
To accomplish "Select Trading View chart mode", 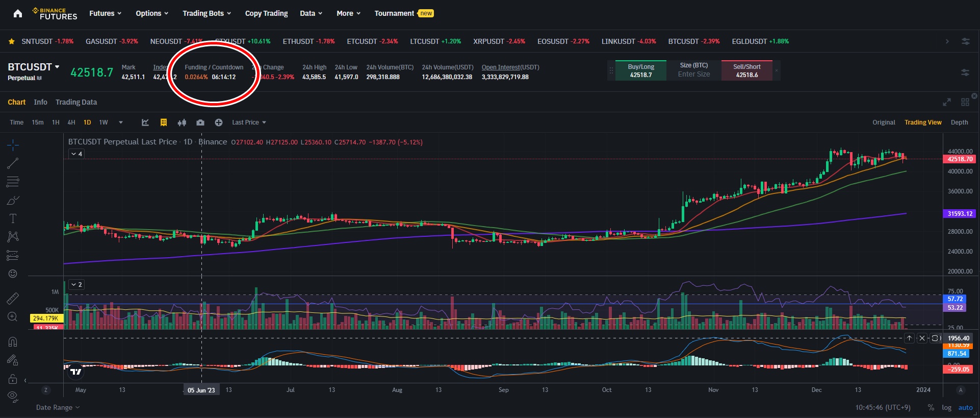I will click(923, 122).
